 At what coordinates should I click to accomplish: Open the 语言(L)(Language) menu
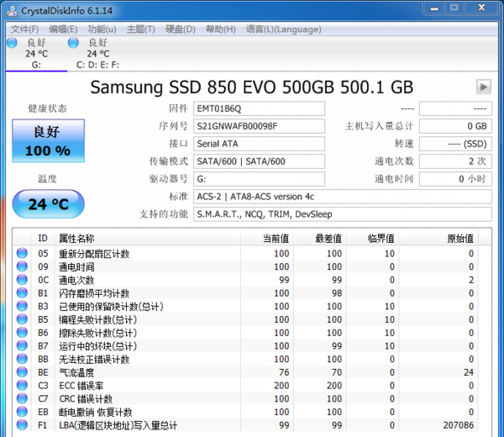[284, 29]
